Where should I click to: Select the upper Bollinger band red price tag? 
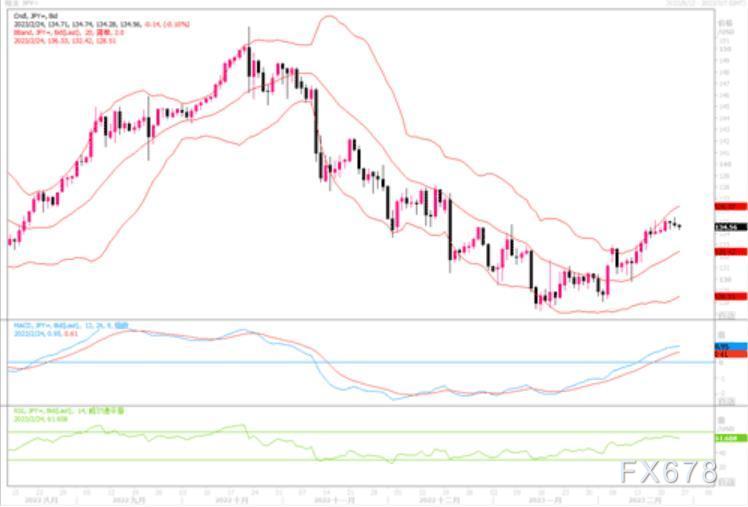pos(730,207)
